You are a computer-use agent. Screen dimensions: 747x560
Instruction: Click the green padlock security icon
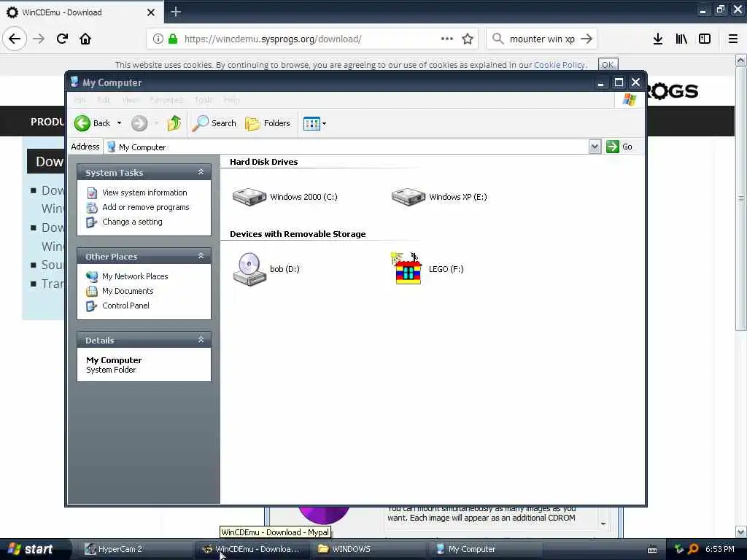click(173, 39)
